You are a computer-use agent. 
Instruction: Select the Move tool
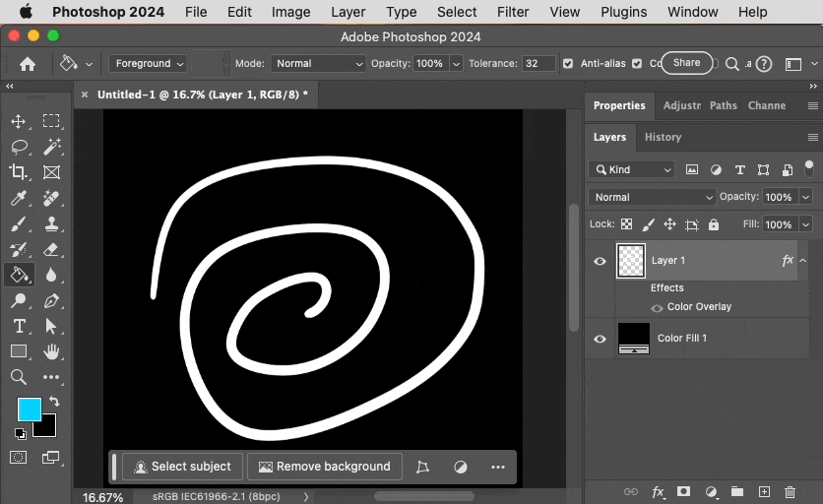[19, 121]
